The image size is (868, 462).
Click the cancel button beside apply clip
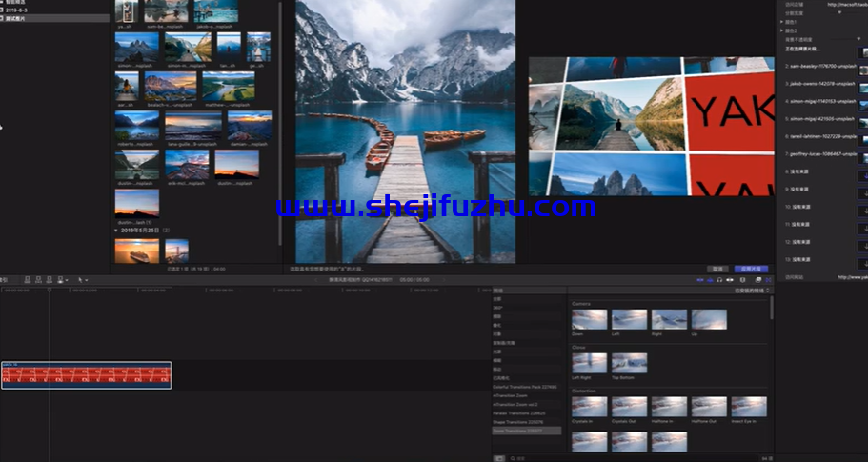pos(717,269)
